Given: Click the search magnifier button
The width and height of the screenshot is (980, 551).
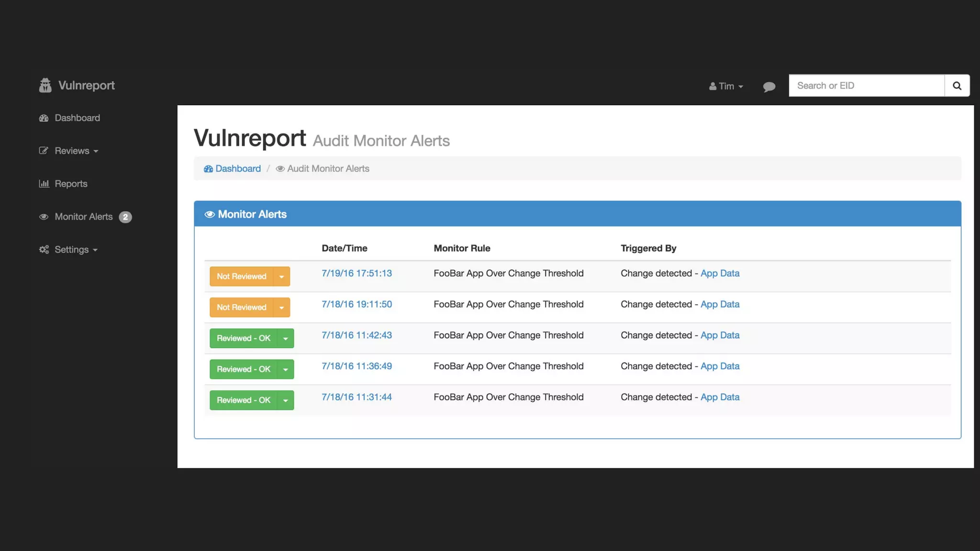Looking at the screenshot, I should click(x=957, y=86).
